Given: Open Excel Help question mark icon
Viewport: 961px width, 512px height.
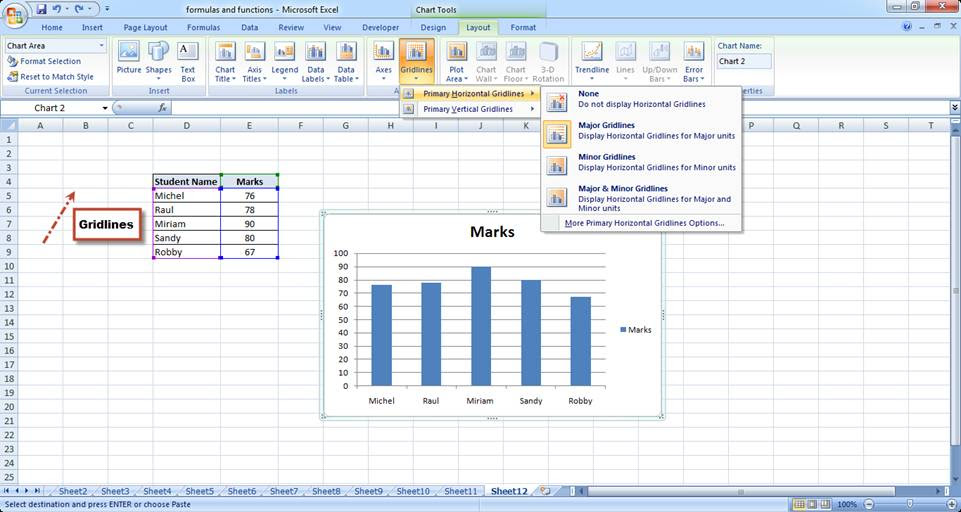Looking at the screenshot, I should [x=907, y=27].
